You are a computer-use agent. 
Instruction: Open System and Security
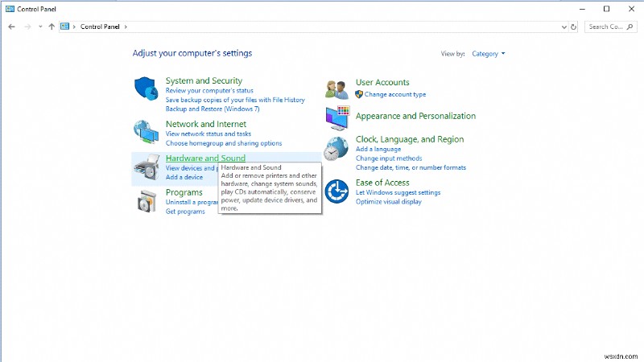[x=204, y=81]
